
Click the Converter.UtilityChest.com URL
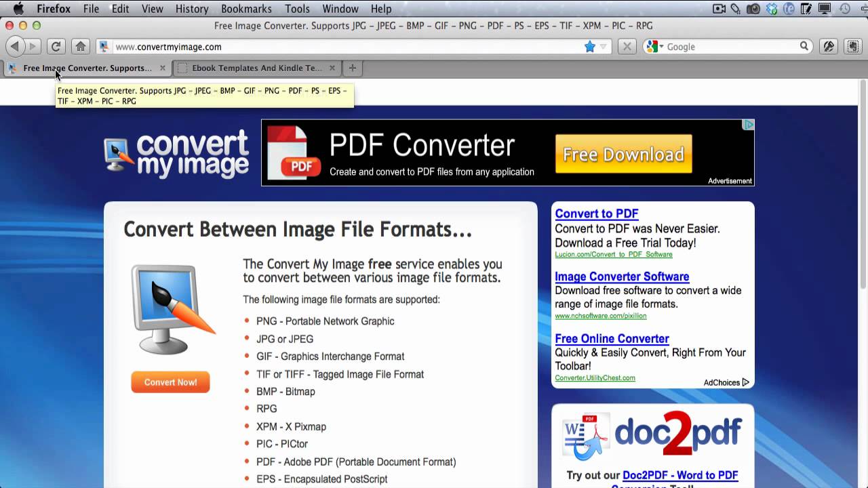click(595, 378)
